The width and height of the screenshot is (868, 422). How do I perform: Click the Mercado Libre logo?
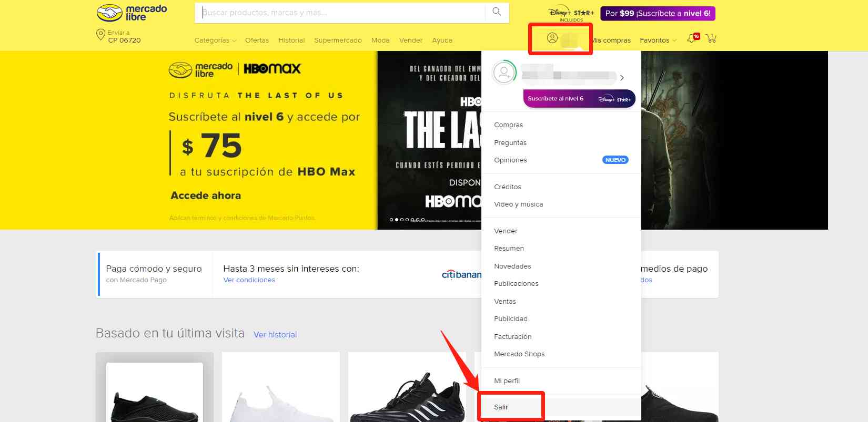pos(132,13)
